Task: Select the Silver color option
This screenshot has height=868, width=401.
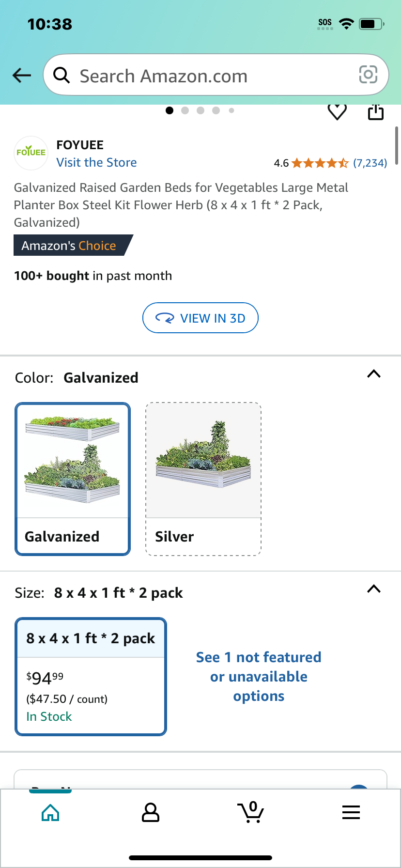Action: (203, 479)
